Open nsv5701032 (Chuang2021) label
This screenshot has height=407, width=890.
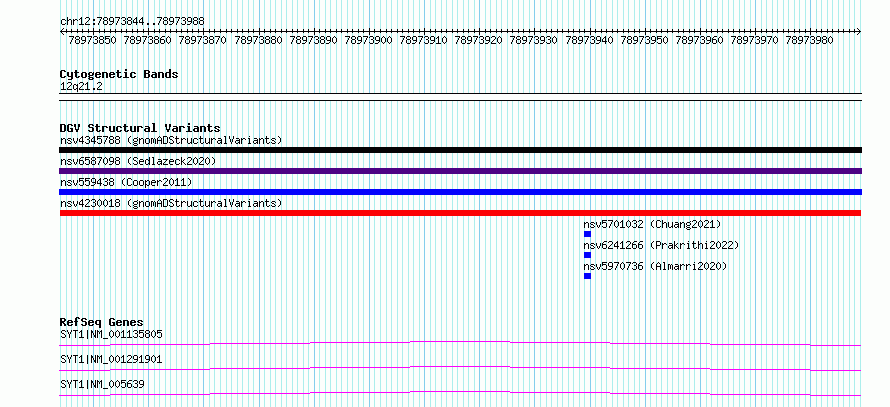652,224
